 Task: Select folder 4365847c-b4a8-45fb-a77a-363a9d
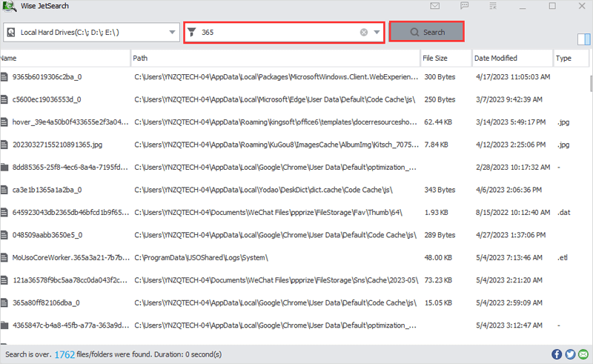(70, 325)
